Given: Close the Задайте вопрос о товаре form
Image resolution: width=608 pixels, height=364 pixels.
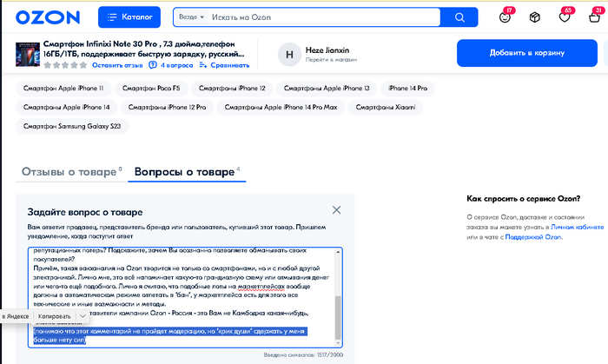Looking at the screenshot, I should coord(336,210).
